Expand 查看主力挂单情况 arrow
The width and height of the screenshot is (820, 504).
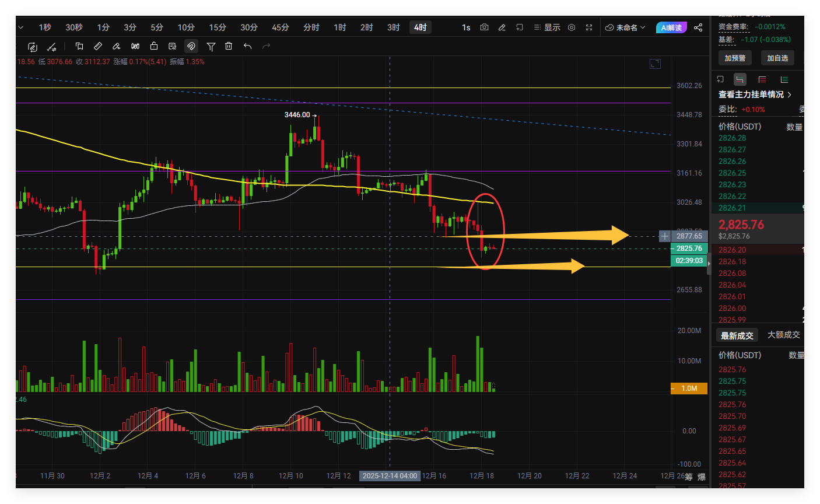[790, 94]
